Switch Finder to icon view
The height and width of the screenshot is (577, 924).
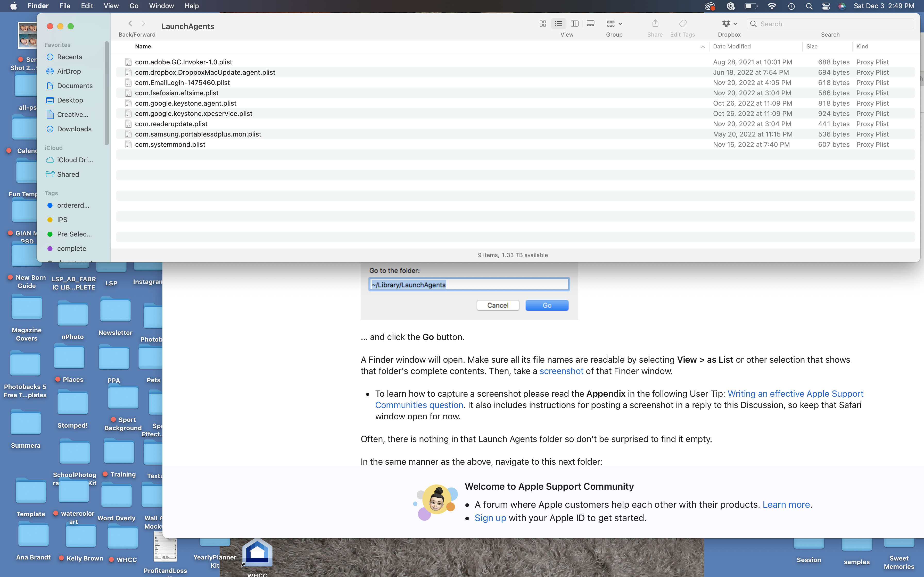[542, 24]
